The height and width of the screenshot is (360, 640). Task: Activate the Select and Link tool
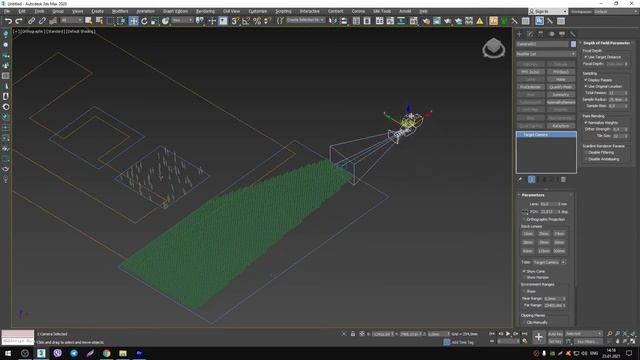coord(31,20)
